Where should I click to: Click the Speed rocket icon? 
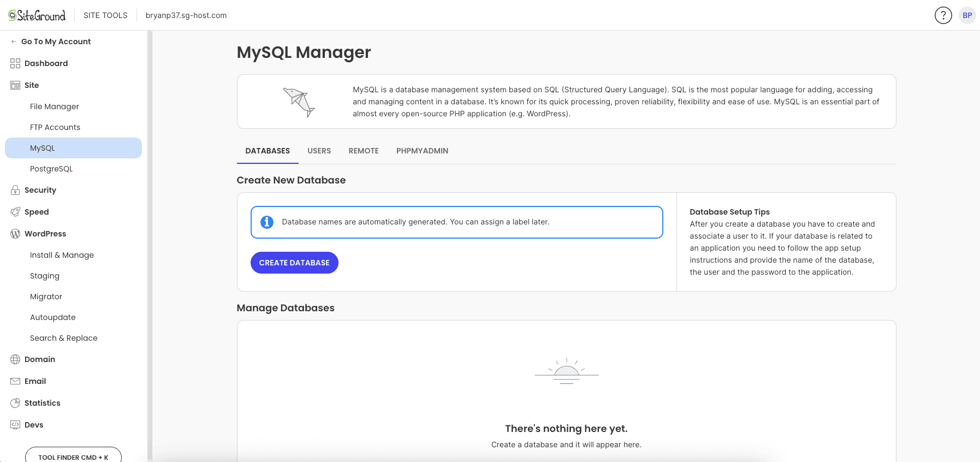pos(15,212)
